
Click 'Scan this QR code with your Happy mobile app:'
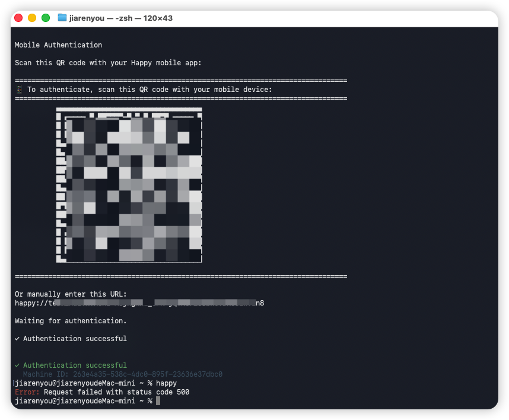coord(108,63)
